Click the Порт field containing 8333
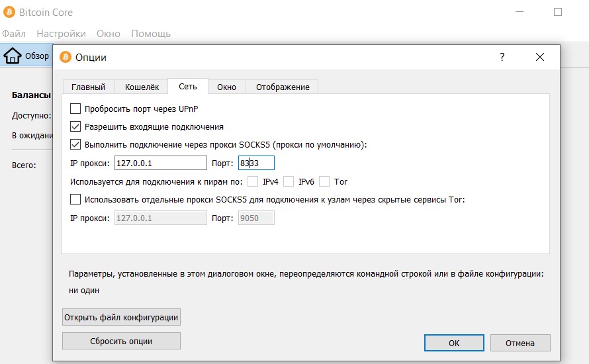This screenshot has width=589, height=364. [256, 163]
